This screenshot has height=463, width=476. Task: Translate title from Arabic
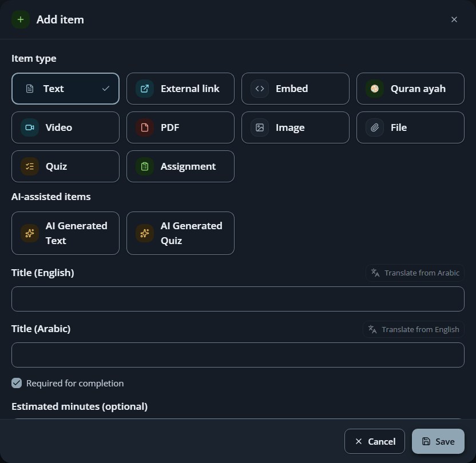click(415, 273)
